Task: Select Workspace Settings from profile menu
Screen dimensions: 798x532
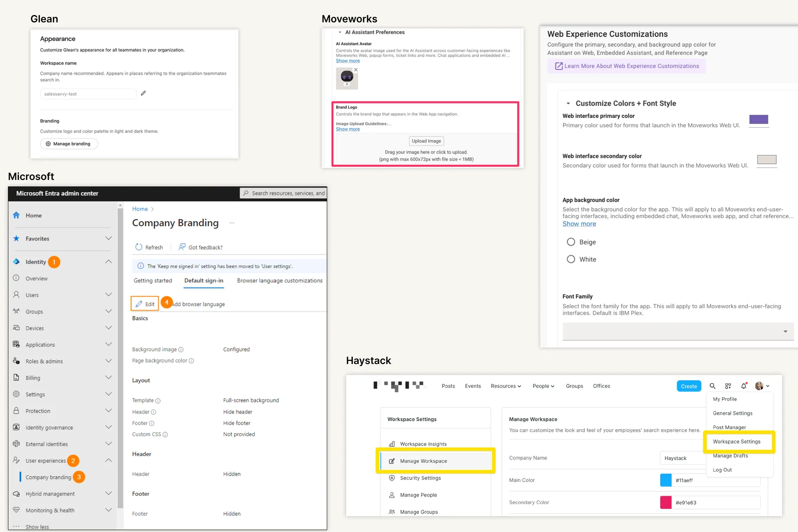Action: pos(737,442)
